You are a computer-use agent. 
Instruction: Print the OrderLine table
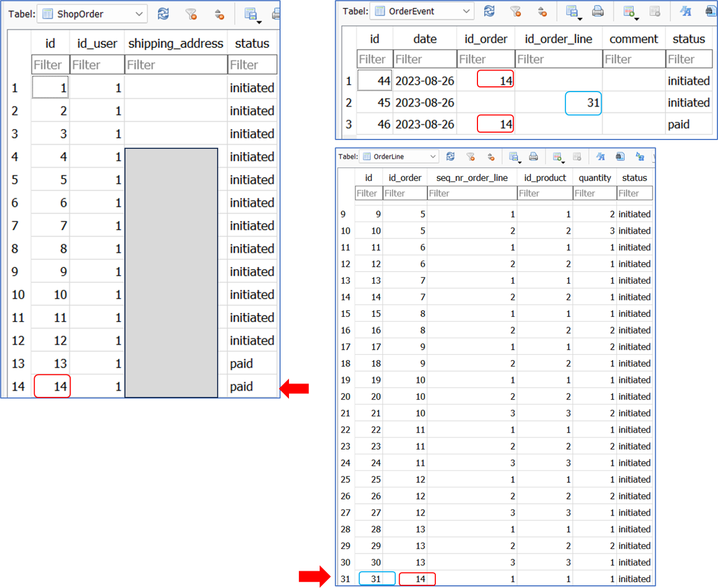tap(533, 156)
